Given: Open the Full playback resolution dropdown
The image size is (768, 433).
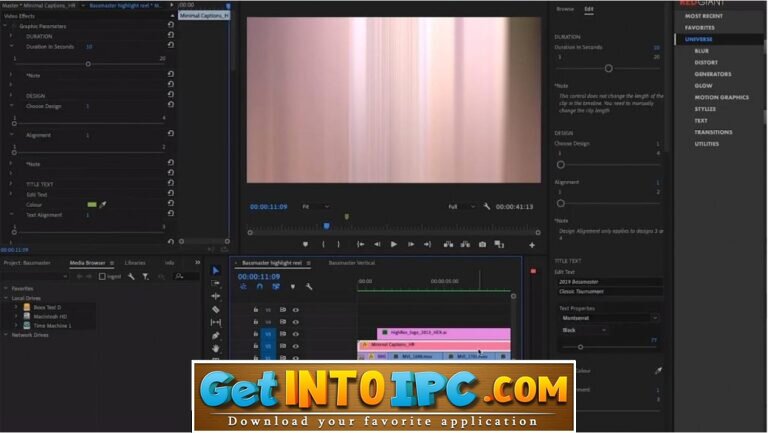Looking at the screenshot, I should coord(461,207).
